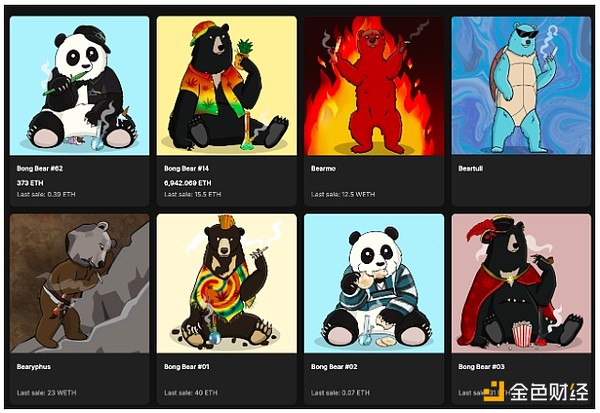Open the Bong Bear #01 tie-dye bear image
Image resolution: width=600 pixels, height=413 pixels.
(x=227, y=284)
